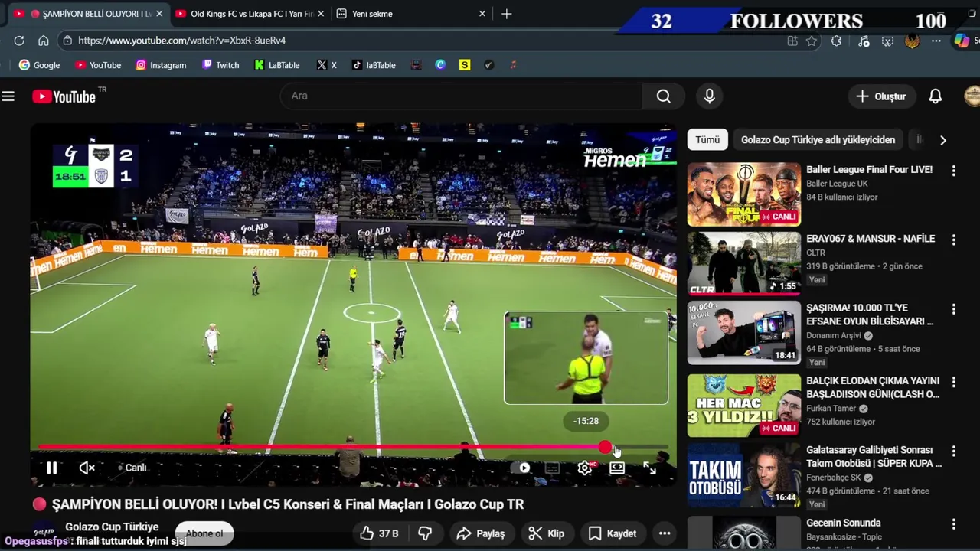The image size is (980, 551).
Task: Open the X bookmark
Action: click(x=327, y=65)
